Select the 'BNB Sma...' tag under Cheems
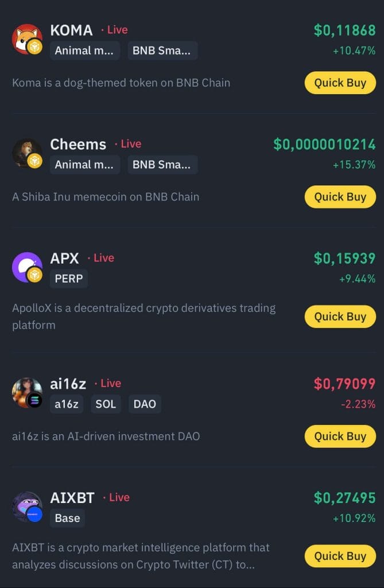Viewport: 384px width, 588px height. tap(162, 165)
